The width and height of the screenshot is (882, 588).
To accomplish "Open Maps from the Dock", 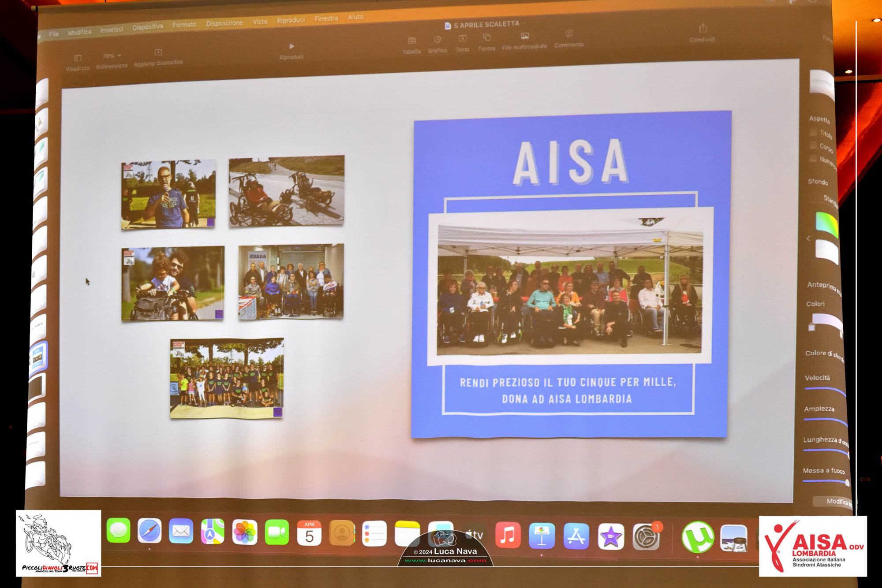I will [x=213, y=532].
